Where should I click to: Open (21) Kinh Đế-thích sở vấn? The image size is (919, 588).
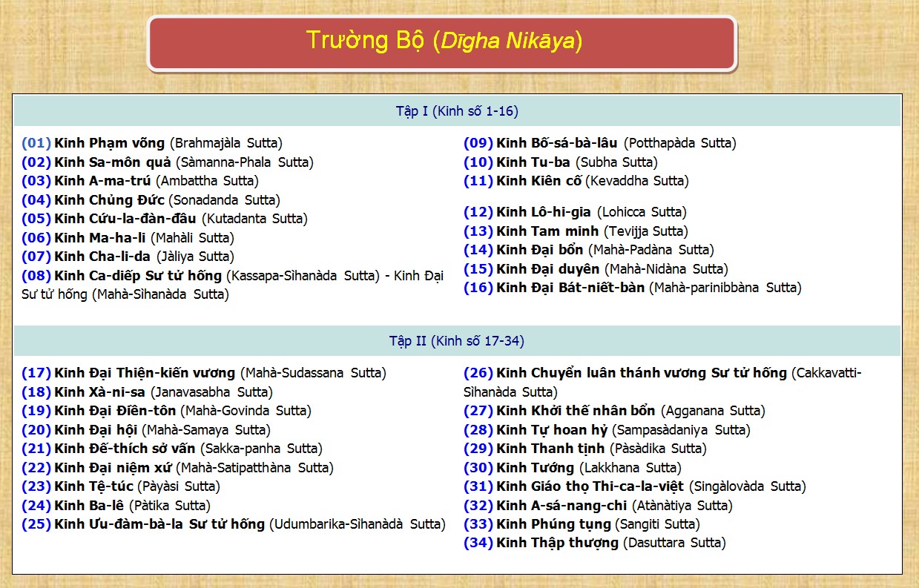click(108, 448)
